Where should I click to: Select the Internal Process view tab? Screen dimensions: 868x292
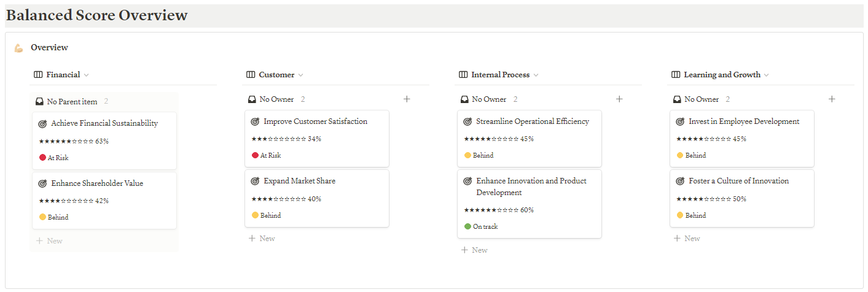[500, 75]
